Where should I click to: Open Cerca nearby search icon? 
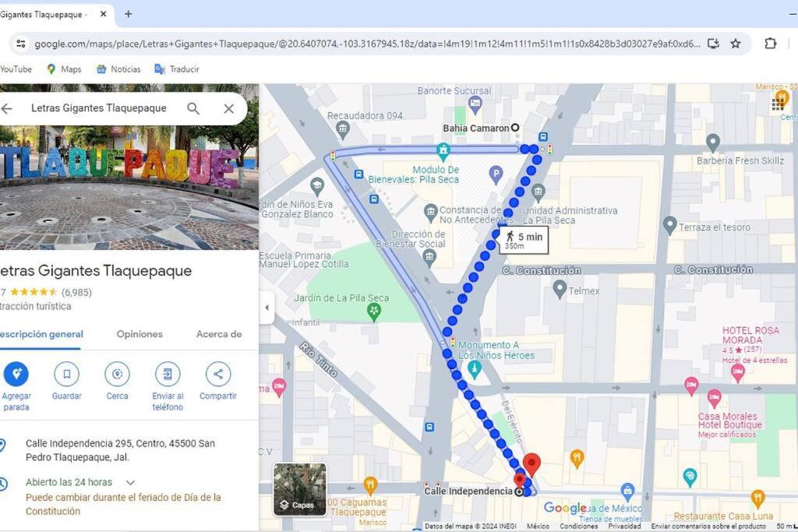click(x=117, y=375)
